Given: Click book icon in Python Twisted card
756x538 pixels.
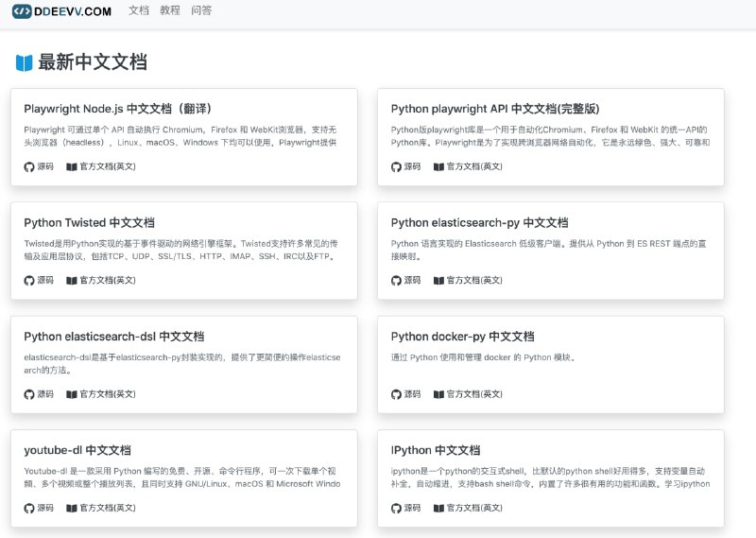Looking at the screenshot, I should [x=72, y=281].
